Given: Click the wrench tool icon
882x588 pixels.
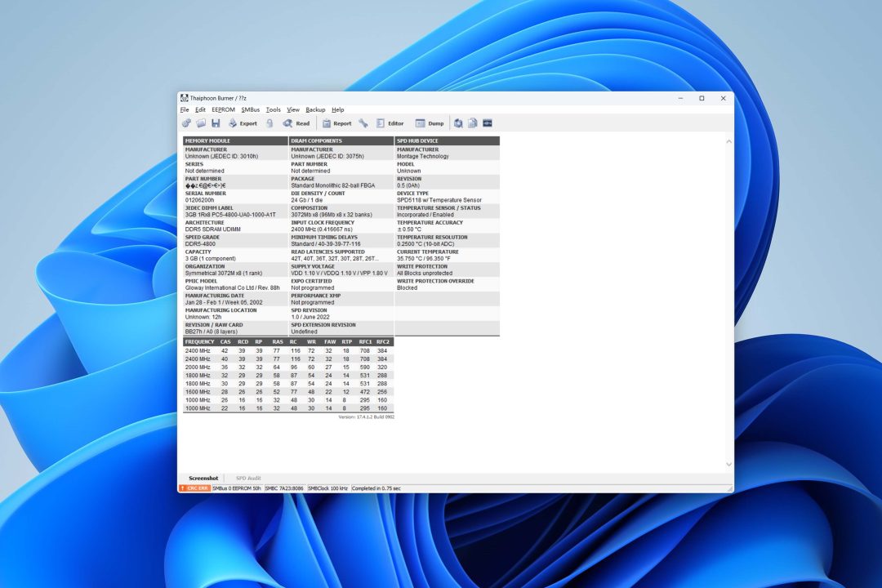Looking at the screenshot, I should [363, 123].
